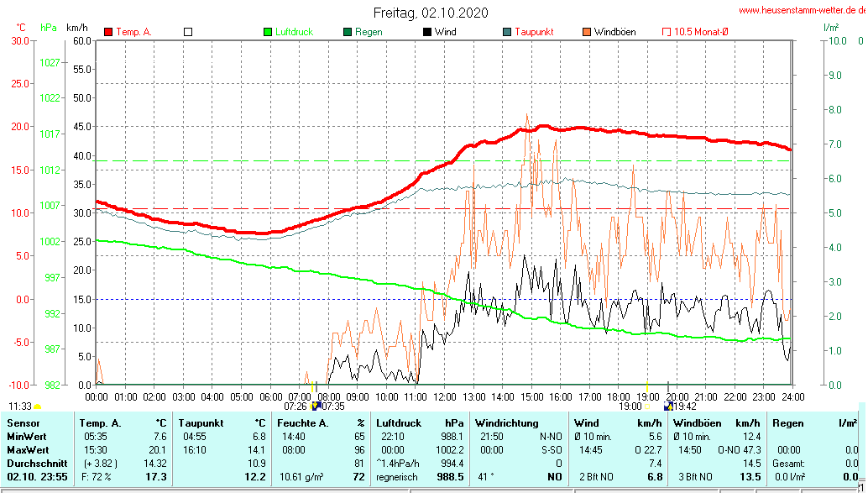Click the red Temp. A. legend swatch
Screen dimensions: 868x493
coord(108,32)
